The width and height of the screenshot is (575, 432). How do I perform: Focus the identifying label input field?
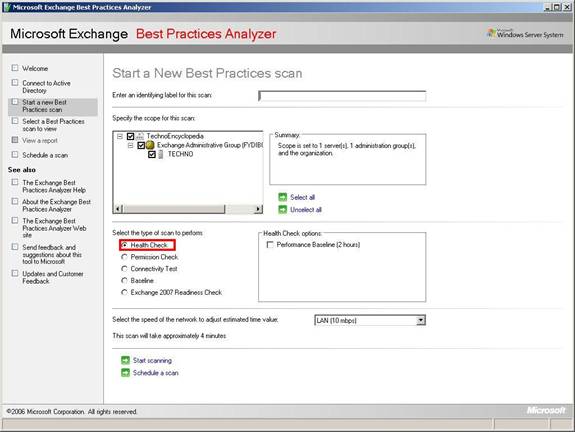342,96
